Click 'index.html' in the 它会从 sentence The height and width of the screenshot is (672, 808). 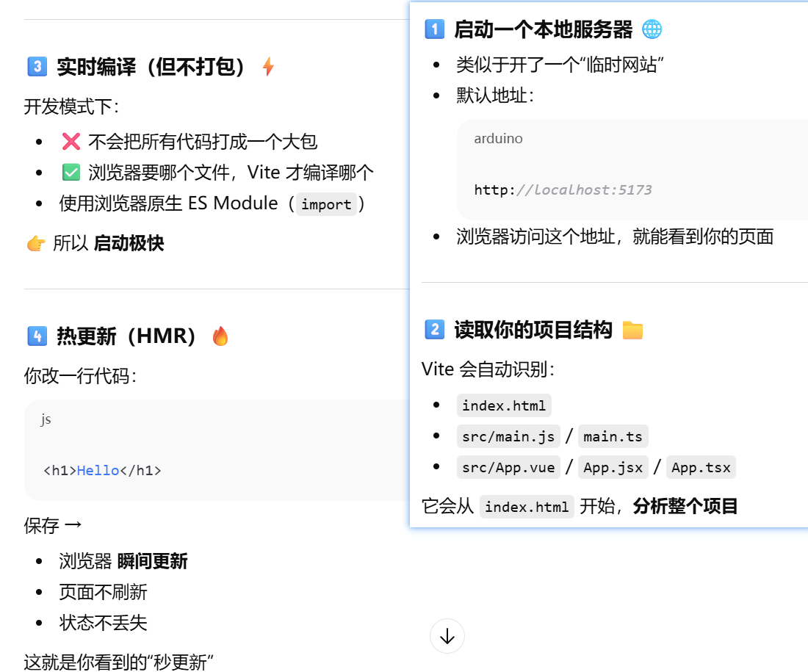(527, 507)
